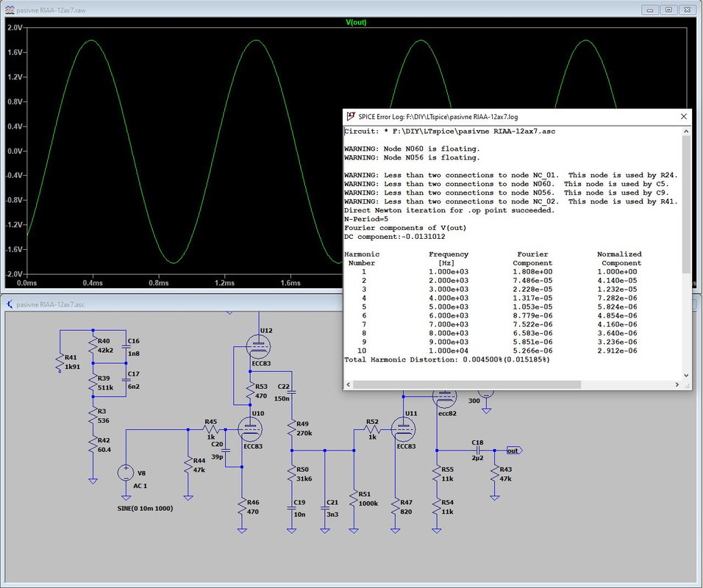The image size is (703, 588).
Task: Minimize the waveform viewer window
Action: 650,10
